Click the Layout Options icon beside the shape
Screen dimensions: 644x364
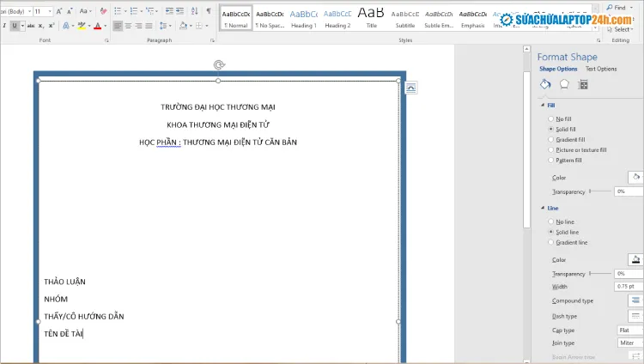[410, 88]
